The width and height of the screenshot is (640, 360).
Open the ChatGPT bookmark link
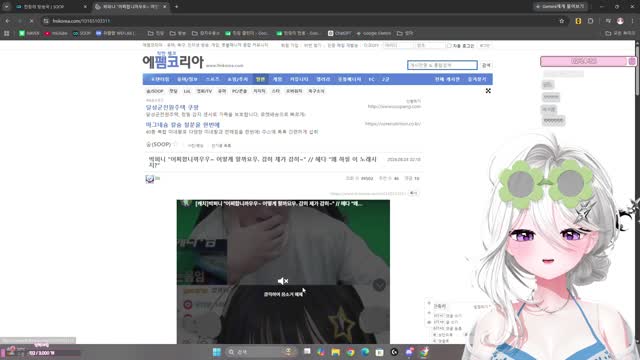point(340,33)
